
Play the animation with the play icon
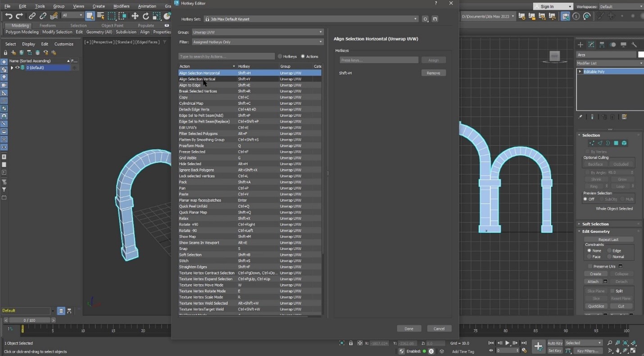click(x=507, y=342)
